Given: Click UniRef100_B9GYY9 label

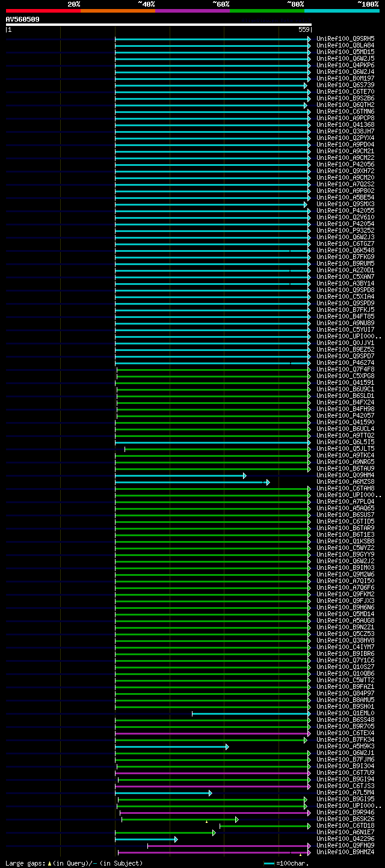Looking at the screenshot, I should coord(345,554).
